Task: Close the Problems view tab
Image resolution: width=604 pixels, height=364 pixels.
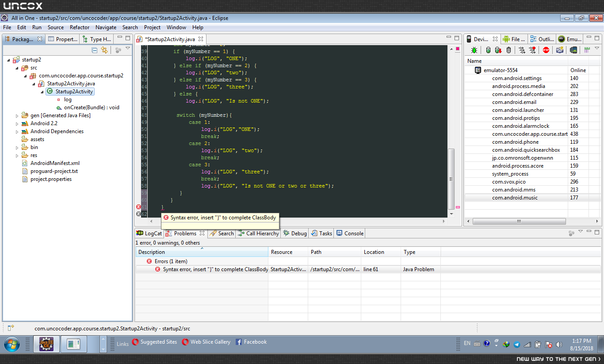Action: click(x=202, y=233)
